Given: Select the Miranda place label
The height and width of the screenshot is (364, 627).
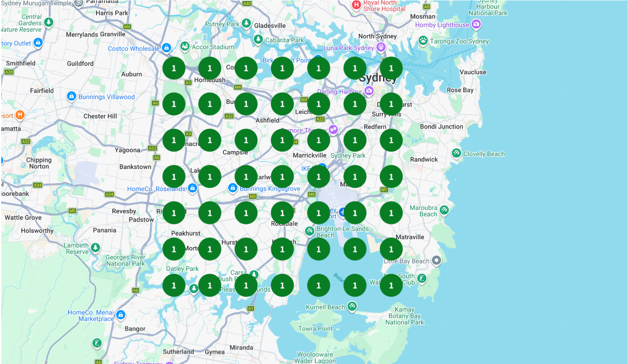Looking at the screenshot, I should tap(241, 347).
